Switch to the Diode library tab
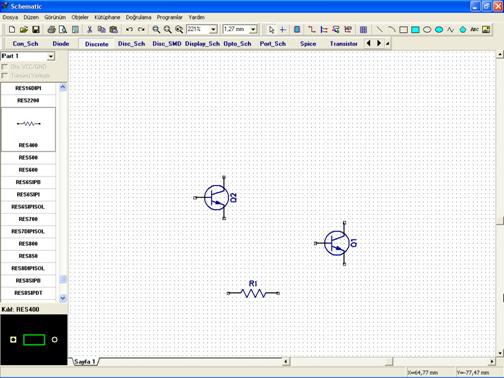Viewport: 504px width, 378px height. pos(61,44)
